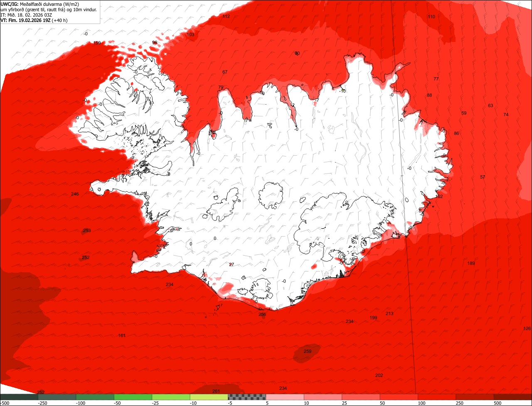Image resolution: width=532 pixels, height=406 pixels.
Task: Click the inland map value 27
Action: click(x=232, y=264)
